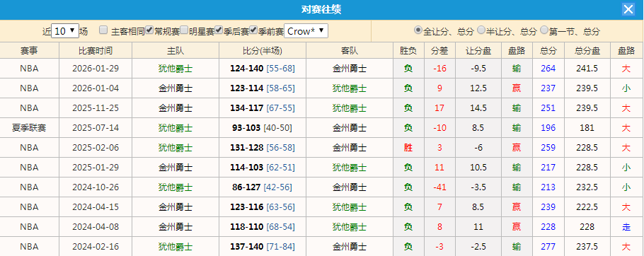Open away team 金州勇士 in 2026-01-29 row

coord(350,69)
